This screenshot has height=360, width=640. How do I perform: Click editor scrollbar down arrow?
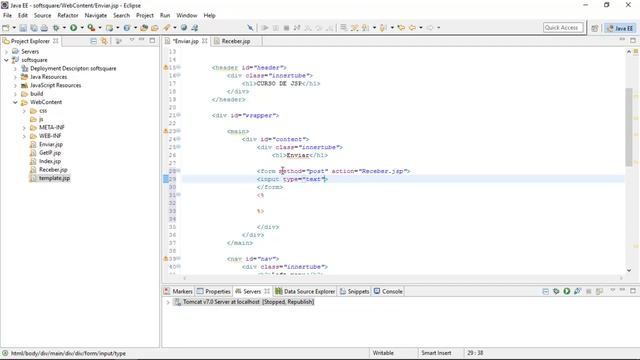point(629,270)
